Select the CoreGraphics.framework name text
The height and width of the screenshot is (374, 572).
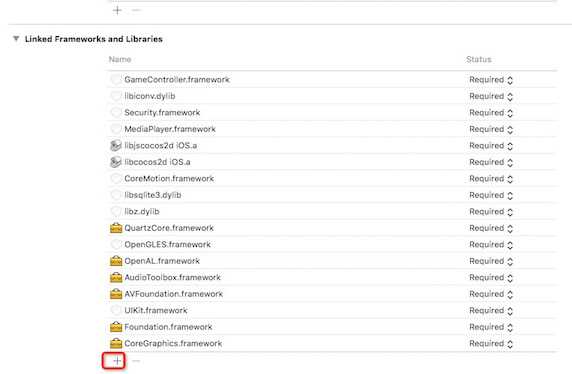pyautogui.click(x=173, y=343)
